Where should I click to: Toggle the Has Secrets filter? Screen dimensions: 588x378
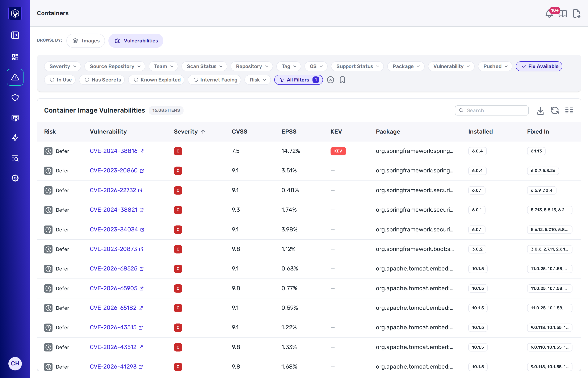coord(102,80)
